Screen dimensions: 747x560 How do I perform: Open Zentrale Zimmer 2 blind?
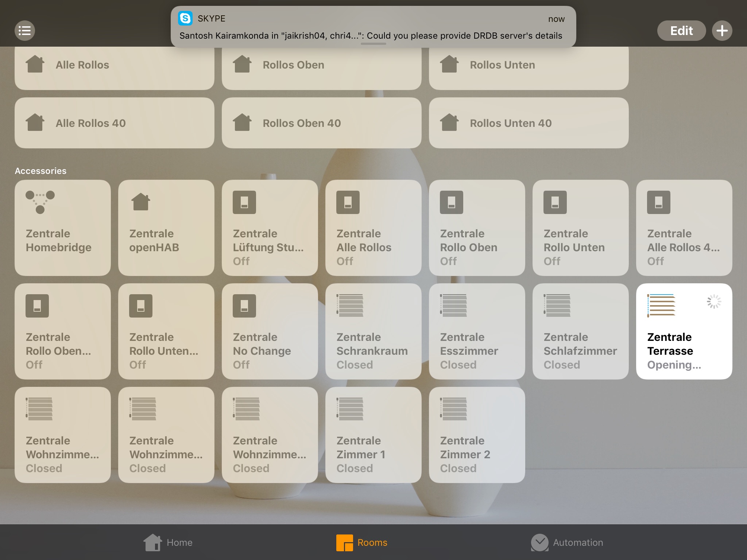[477, 435]
